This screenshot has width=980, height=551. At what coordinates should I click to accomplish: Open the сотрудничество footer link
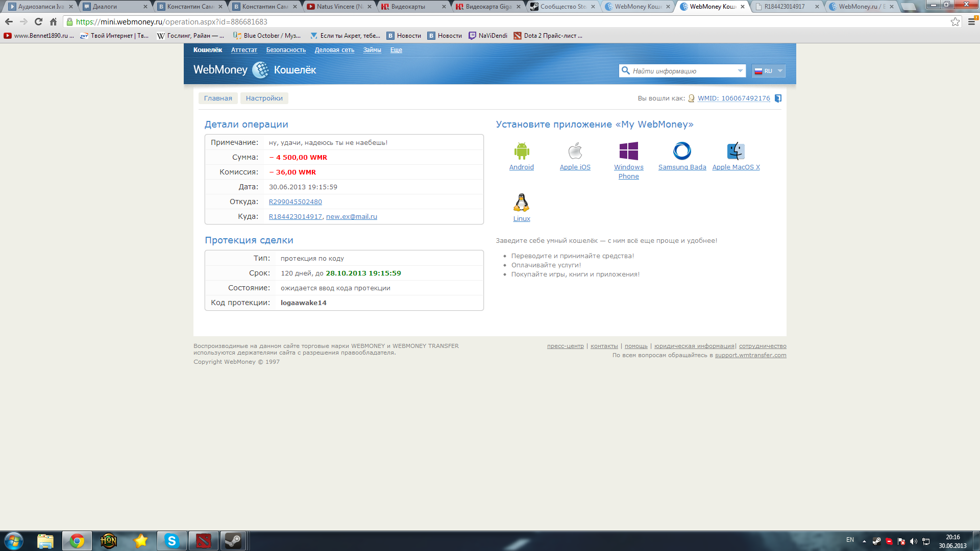click(x=763, y=346)
